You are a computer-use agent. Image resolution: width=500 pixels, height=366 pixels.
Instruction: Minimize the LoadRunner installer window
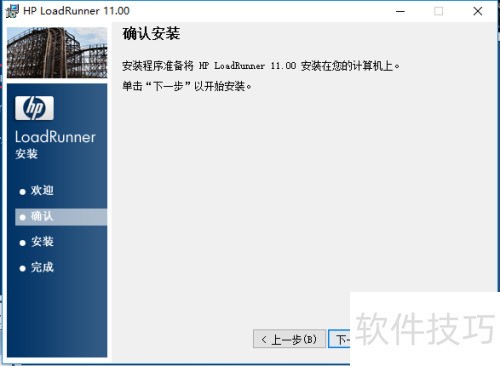pyautogui.click(x=400, y=11)
